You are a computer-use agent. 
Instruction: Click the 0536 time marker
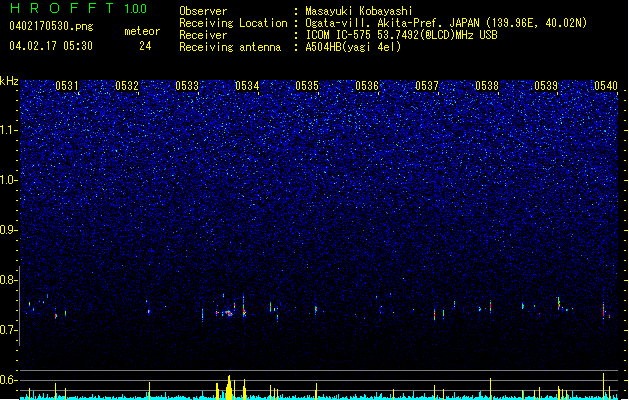point(367,86)
